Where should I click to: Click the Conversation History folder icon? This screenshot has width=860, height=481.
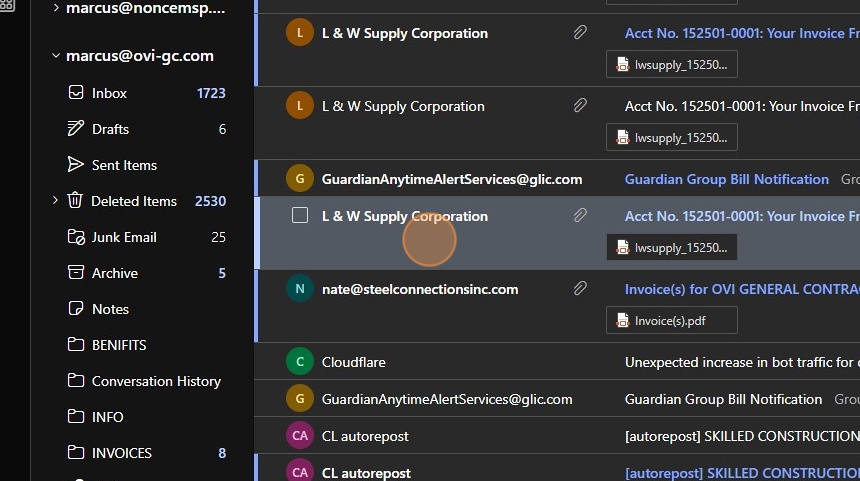coord(76,380)
